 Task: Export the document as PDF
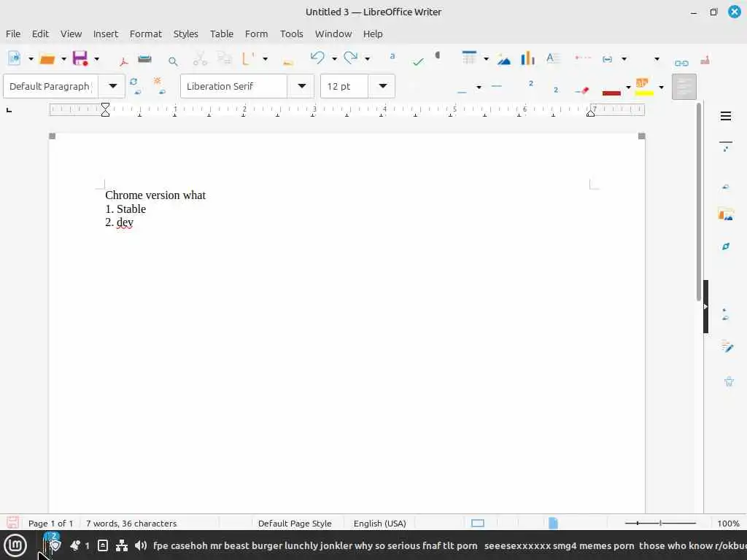click(x=124, y=61)
